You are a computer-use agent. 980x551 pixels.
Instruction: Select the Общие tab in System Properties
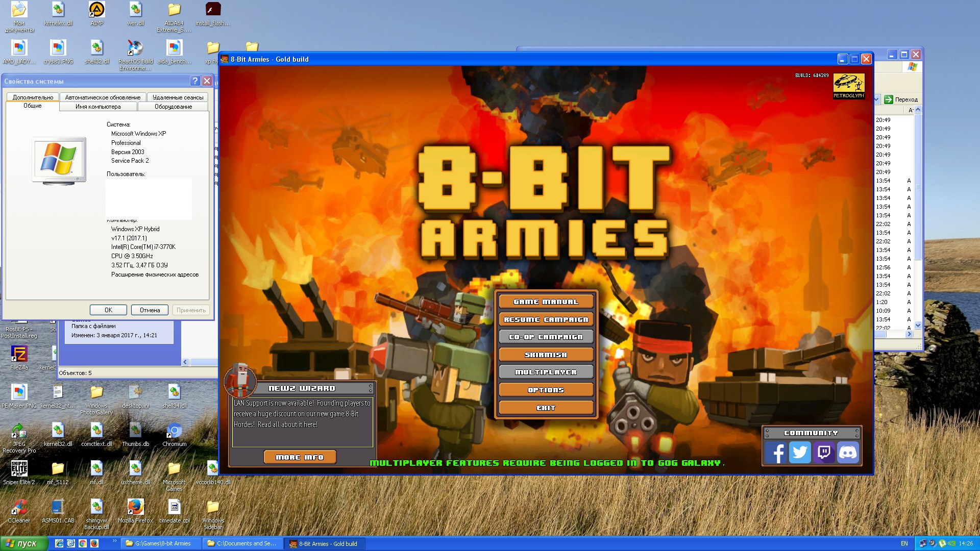32,106
